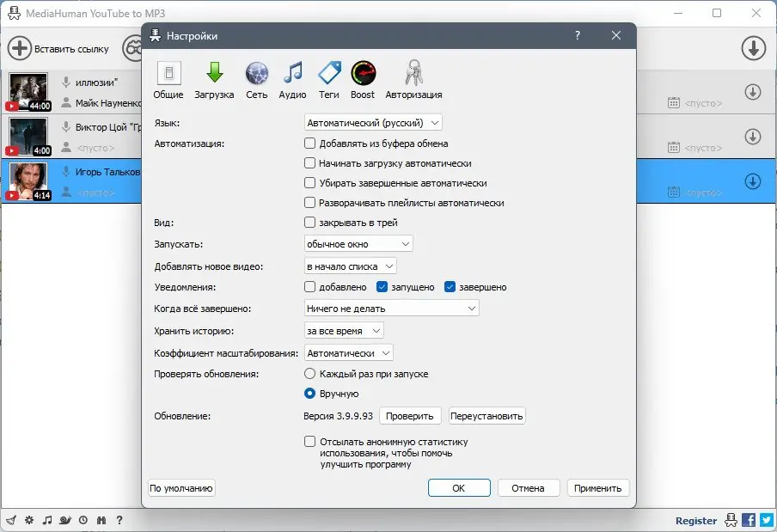
Task: Open Коэффициент масштабирования dropdown
Action: [349, 352]
